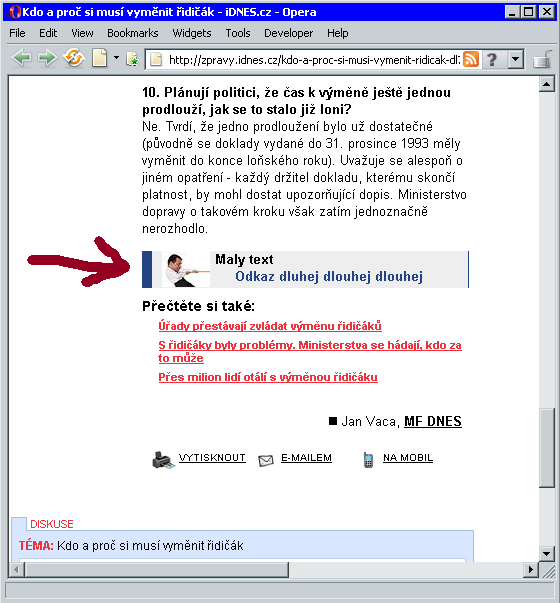This screenshot has width=560, height=603.
Task: Open a new page with the document icon
Action: point(100,58)
